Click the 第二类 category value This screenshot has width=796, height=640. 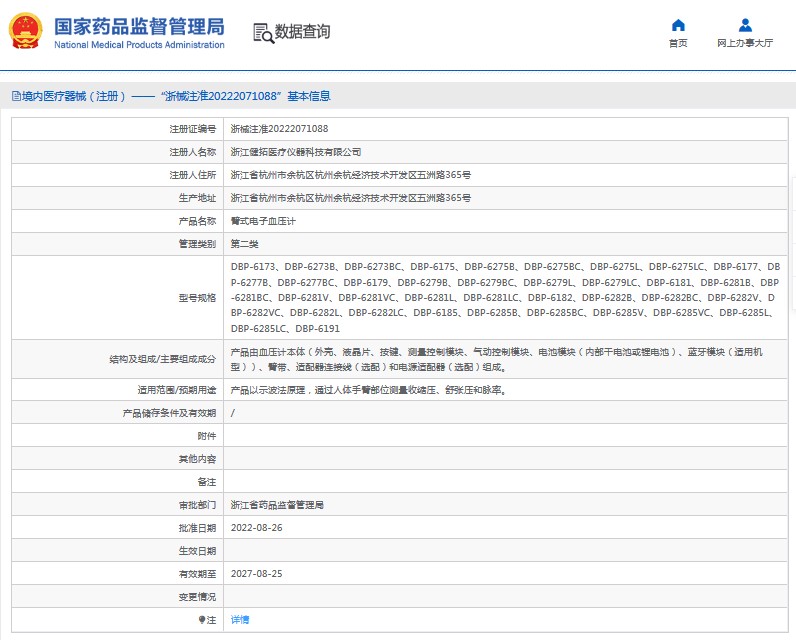(x=244, y=244)
